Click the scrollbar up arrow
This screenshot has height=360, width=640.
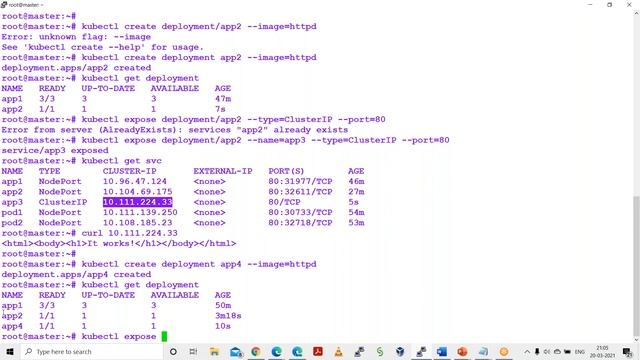(636, 13)
